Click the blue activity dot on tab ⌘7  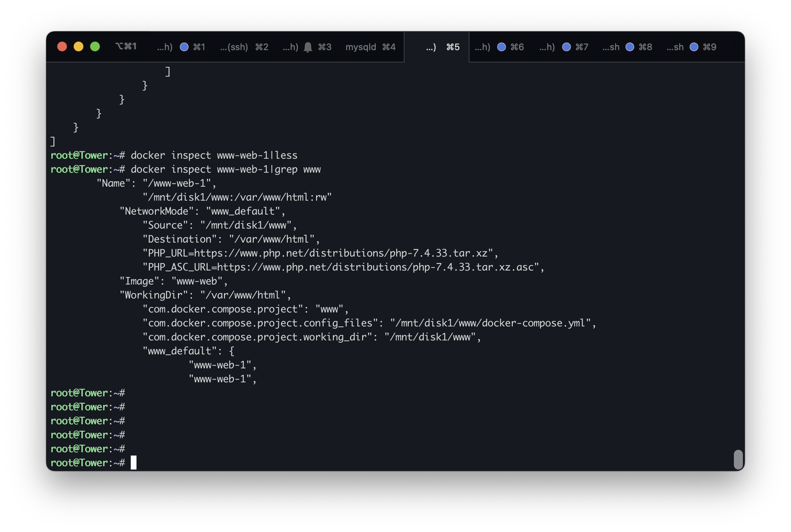pos(567,47)
